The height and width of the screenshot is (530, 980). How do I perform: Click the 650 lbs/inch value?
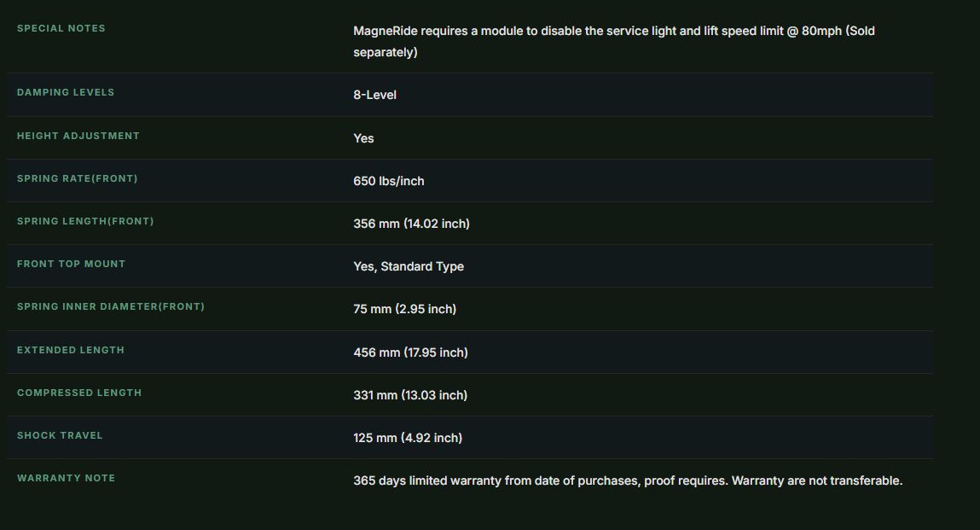click(388, 181)
